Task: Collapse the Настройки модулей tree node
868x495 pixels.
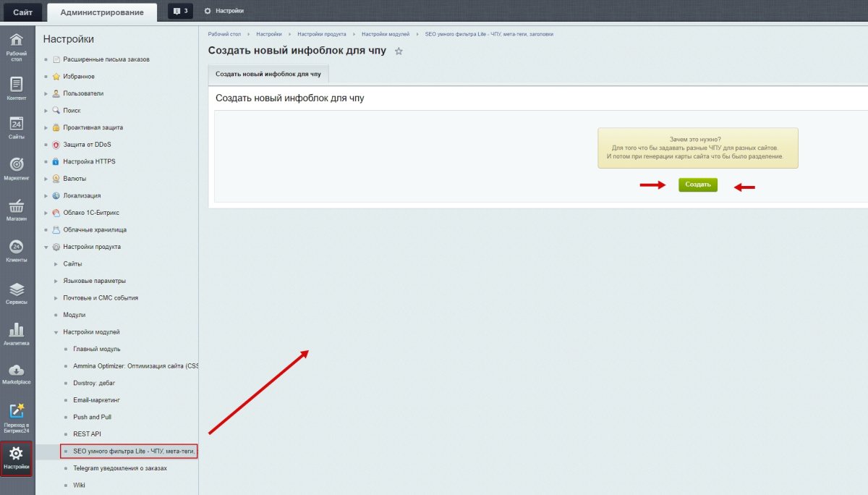Action: [56, 332]
